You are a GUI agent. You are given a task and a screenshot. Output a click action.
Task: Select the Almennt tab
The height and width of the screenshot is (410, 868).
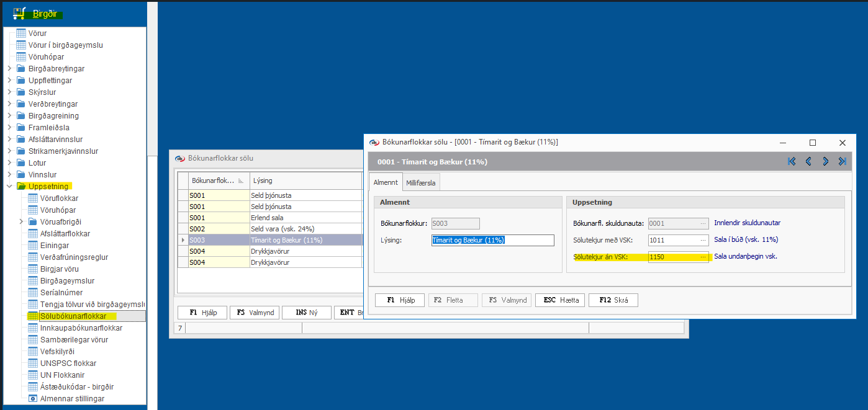(x=385, y=182)
